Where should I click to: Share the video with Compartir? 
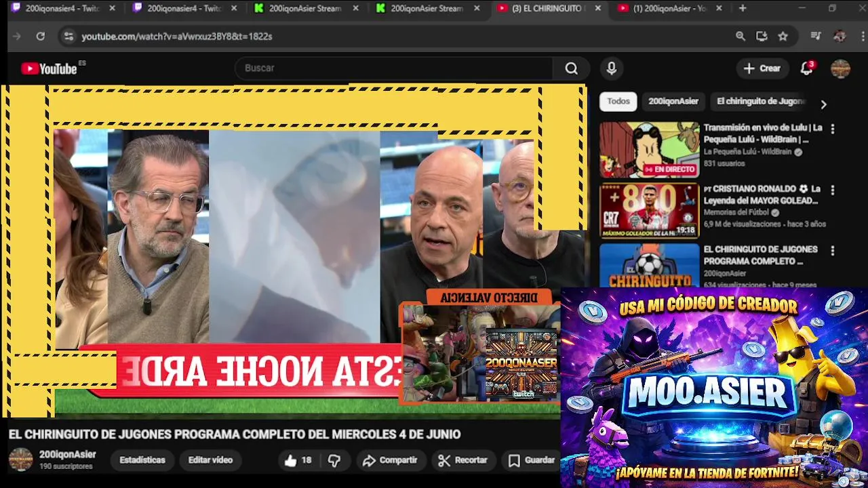pyautogui.click(x=390, y=460)
